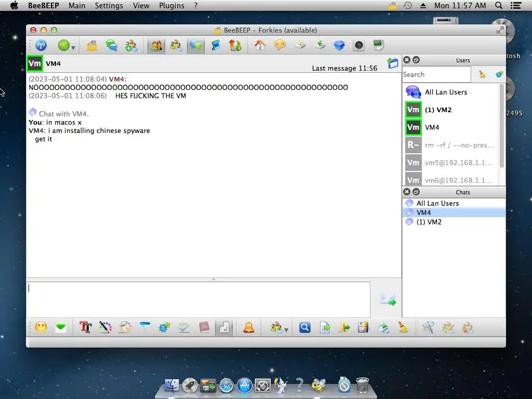
Task: Click the house home icon in toolbar
Action: pos(260,45)
